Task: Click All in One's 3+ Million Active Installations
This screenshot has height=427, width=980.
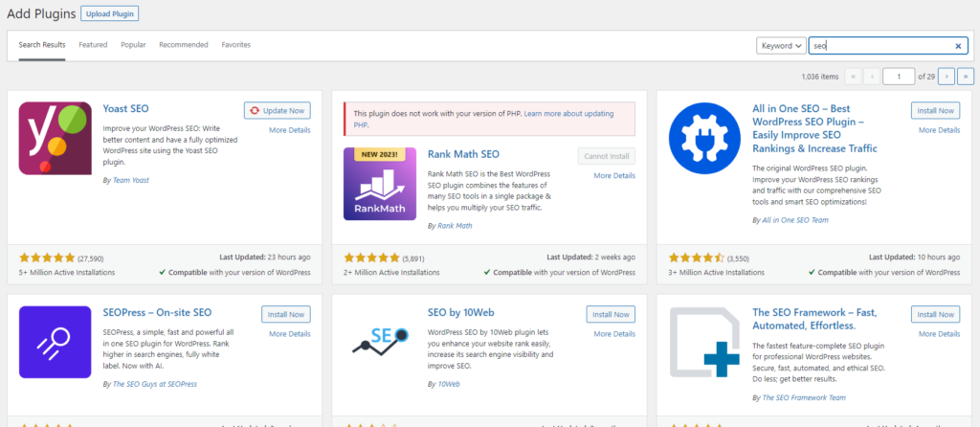Action: pos(717,273)
